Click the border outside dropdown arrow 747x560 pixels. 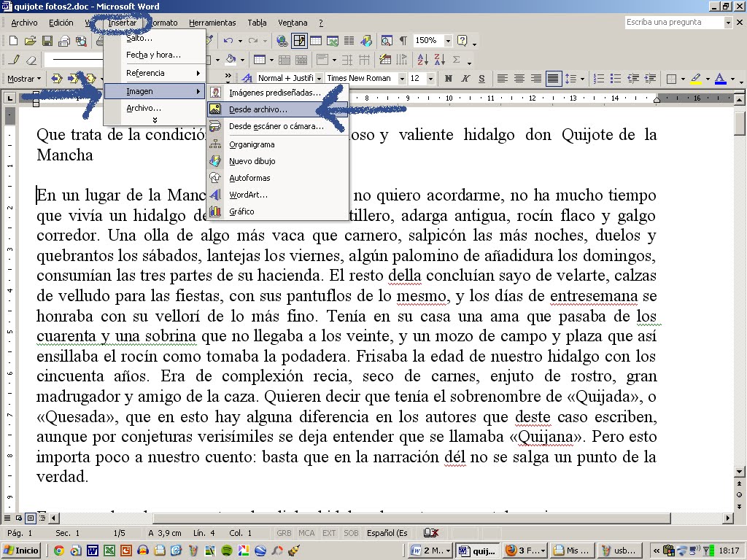pyautogui.click(x=683, y=79)
